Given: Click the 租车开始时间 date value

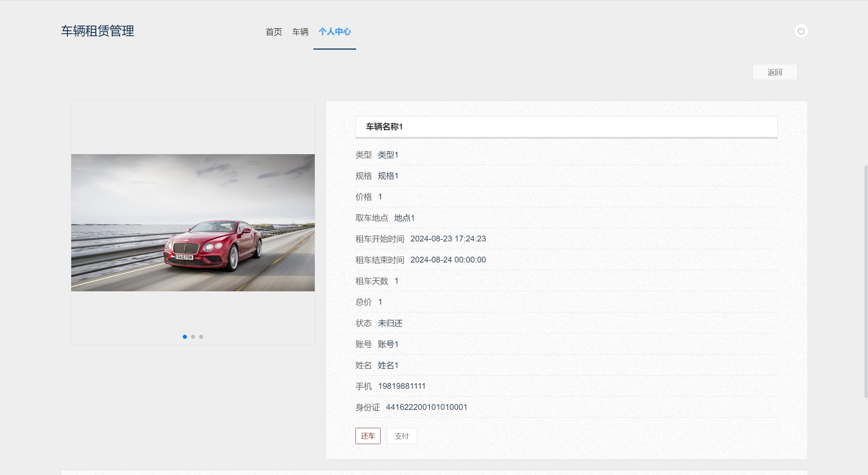Looking at the screenshot, I should tap(448, 239).
